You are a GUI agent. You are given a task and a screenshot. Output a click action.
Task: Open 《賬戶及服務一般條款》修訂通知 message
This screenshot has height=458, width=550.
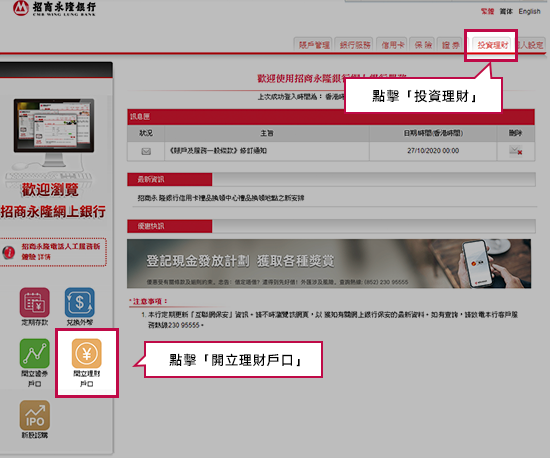click(218, 151)
